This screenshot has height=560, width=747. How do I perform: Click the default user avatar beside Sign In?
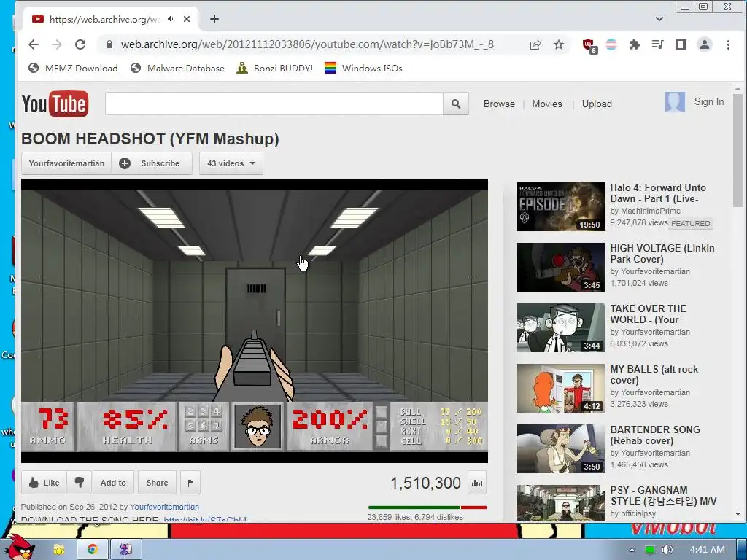pos(675,101)
